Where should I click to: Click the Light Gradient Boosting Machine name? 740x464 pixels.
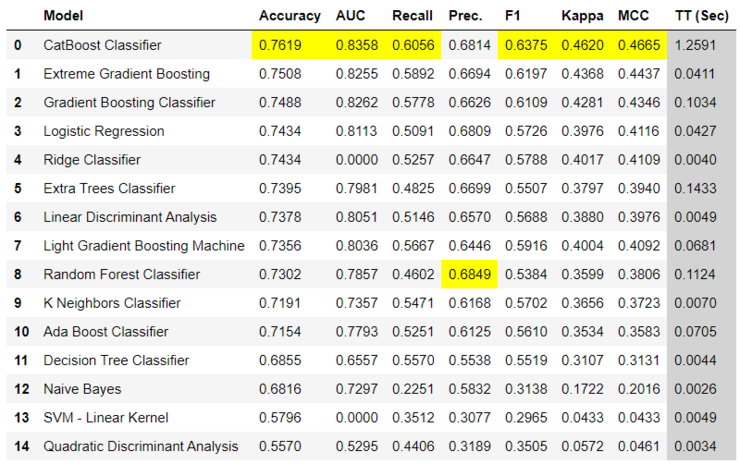[x=144, y=246]
